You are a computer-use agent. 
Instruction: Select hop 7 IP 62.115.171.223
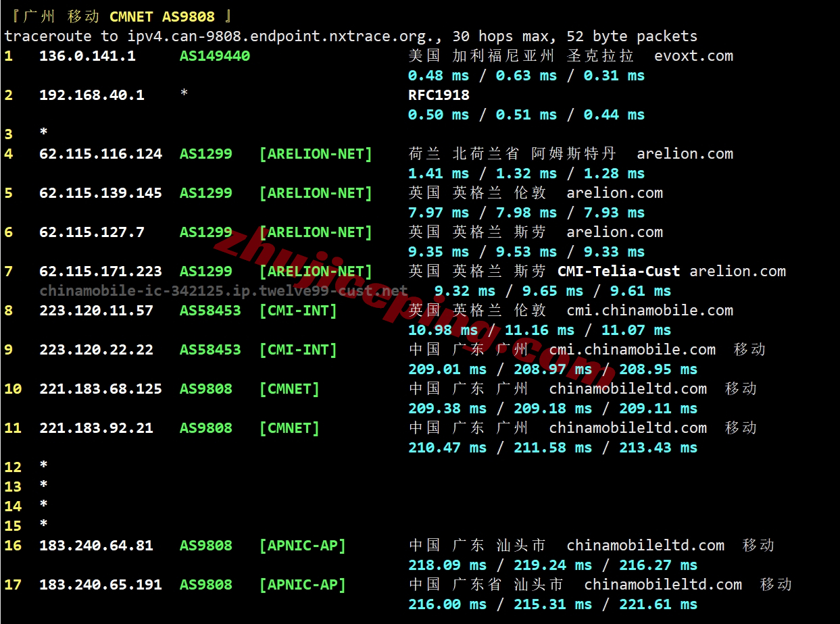pyautogui.click(x=101, y=271)
